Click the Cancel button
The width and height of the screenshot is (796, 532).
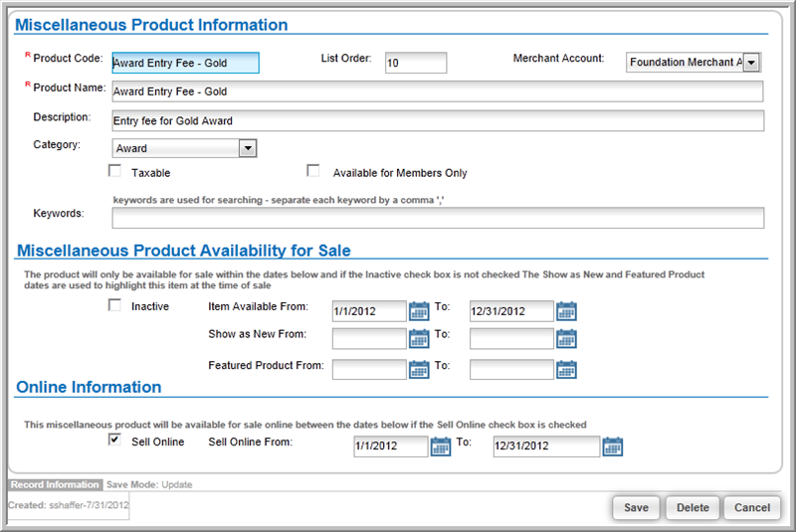tap(752, 508)
